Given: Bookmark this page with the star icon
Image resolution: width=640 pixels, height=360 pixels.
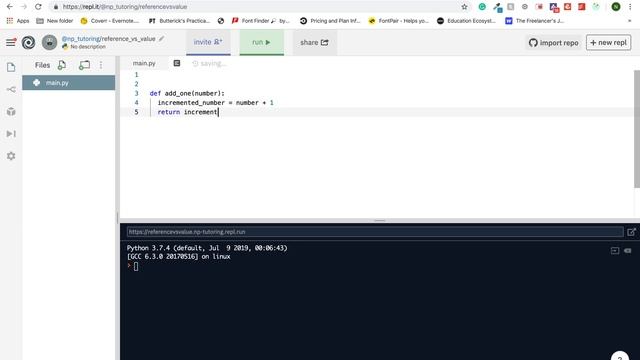Looking at the screenshot, I should (464, 7).
